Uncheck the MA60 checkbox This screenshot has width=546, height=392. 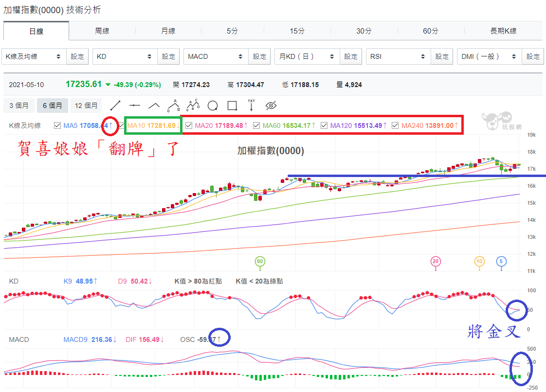pyautogui.click(x=256, y=125)
